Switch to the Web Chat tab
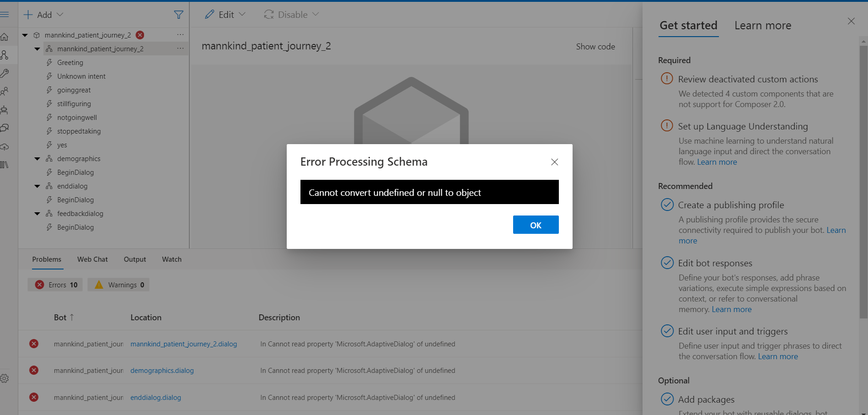868x415 pixels. tap(92, 259)
